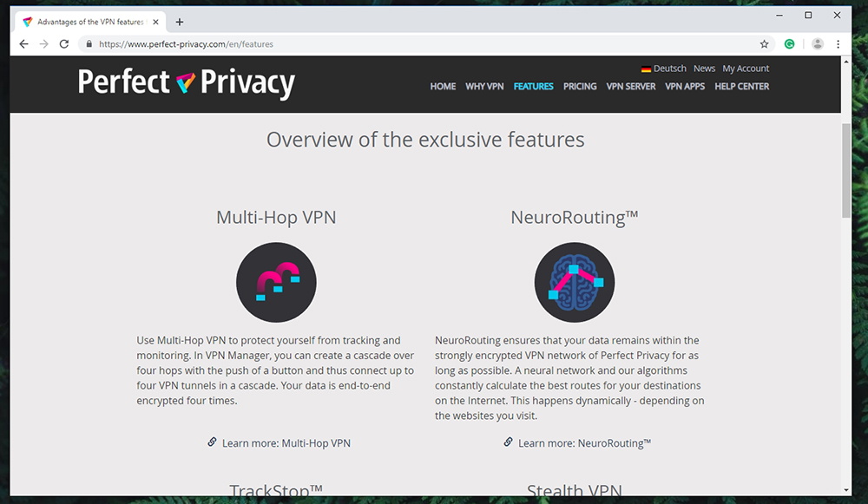Open a new tab with the plus button
868x504 pixels.
click(x=180, y=23)
